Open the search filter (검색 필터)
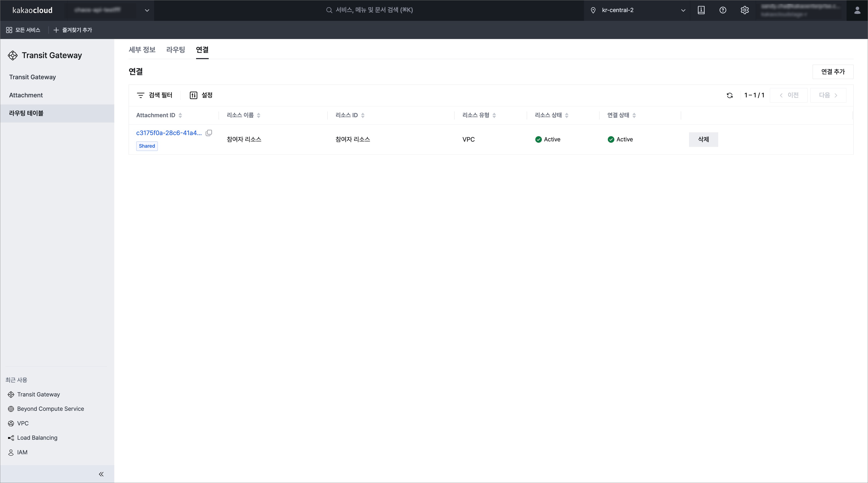This screenshot has width=868, height=483. [155, 95]
